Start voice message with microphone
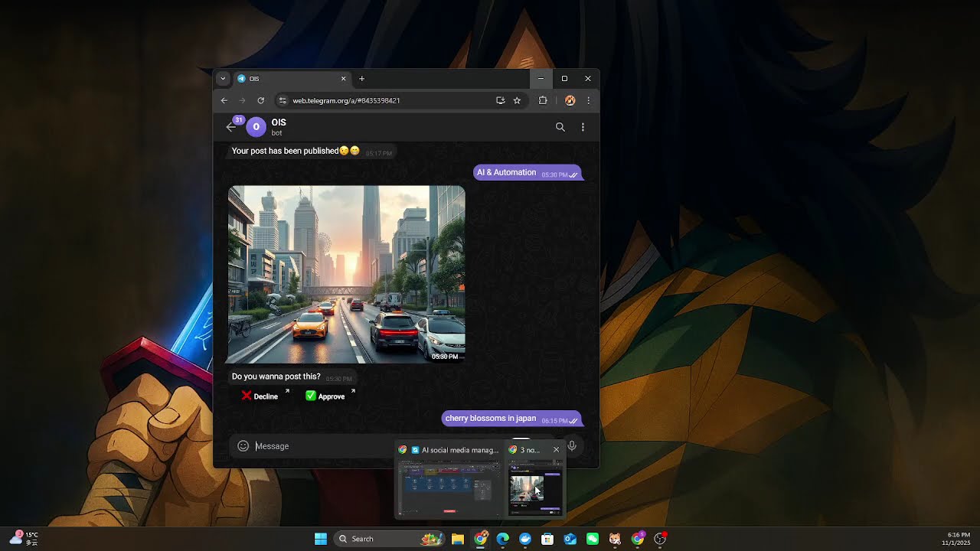The height and width of the screenshot is (551, 980). (571, 446)
